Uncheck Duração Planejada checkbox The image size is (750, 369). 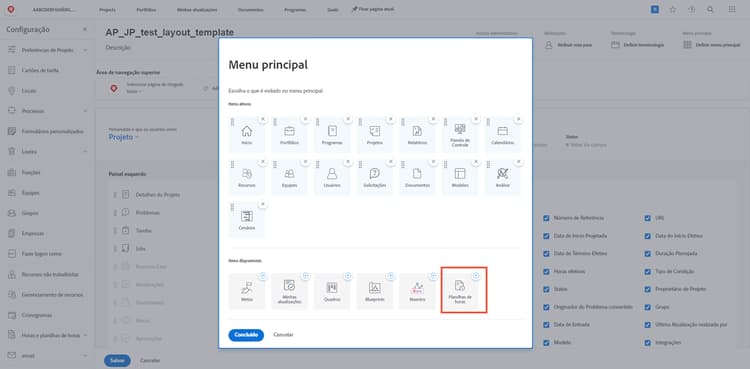(x=648, y=254)
